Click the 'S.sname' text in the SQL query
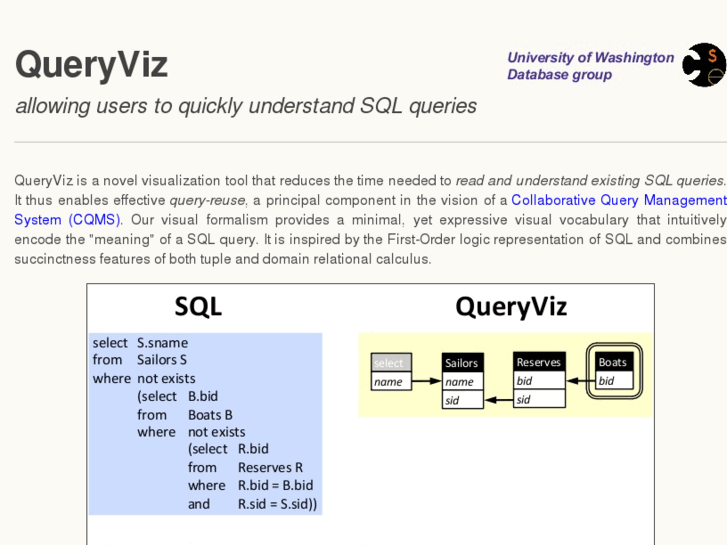The height and width of the screenshot is (545, 727). click(162, 343)
